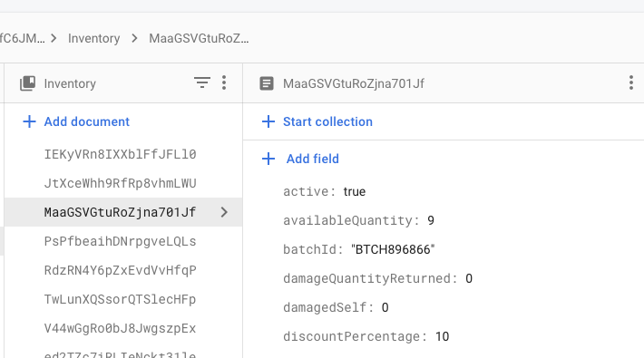This screenshot has width=644, height=358.
Task: Click the plus icon next to Add field
Action: (268, 159)
